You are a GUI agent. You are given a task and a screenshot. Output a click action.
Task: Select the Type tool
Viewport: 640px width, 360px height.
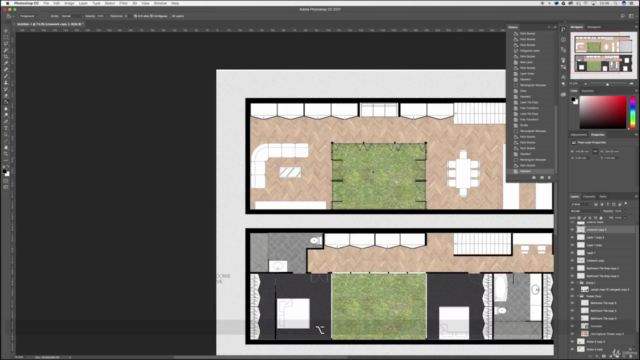point(6,128)
